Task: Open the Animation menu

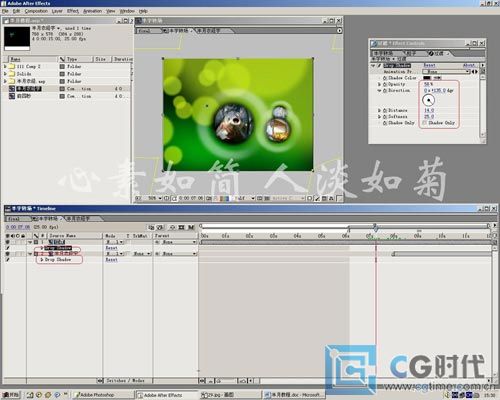Action: point(92,11)
